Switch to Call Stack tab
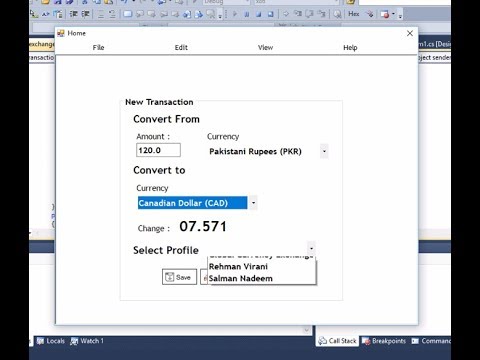The width and height of the screenshot is (480, 360). pos(337,341)
